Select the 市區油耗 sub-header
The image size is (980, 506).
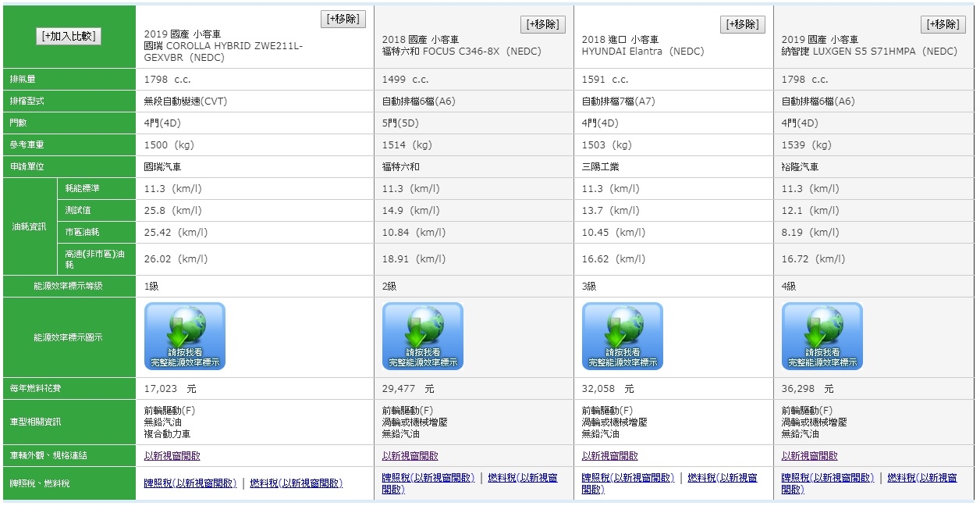[x=96, y=233]
